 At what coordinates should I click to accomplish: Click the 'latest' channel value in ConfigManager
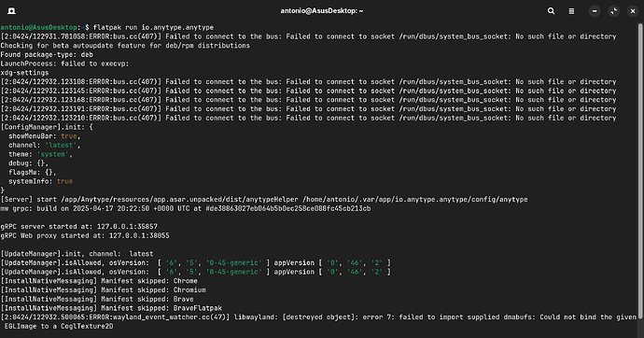tap(61, 146)
